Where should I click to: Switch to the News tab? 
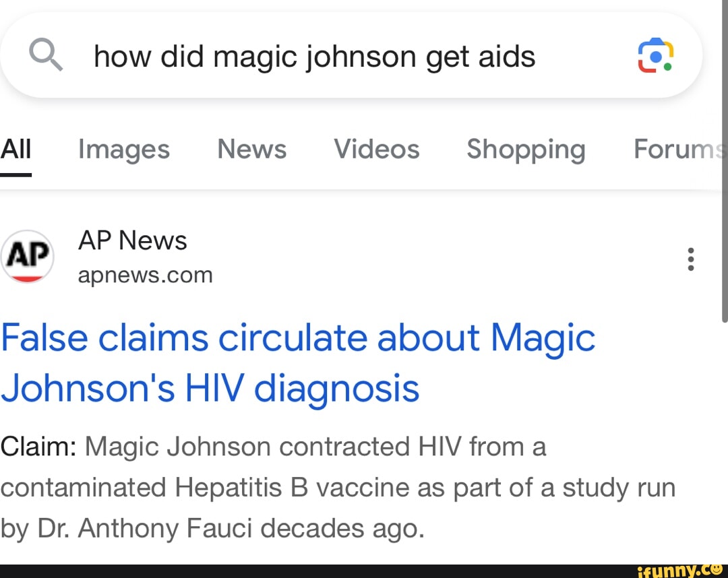tap(251, 150)
